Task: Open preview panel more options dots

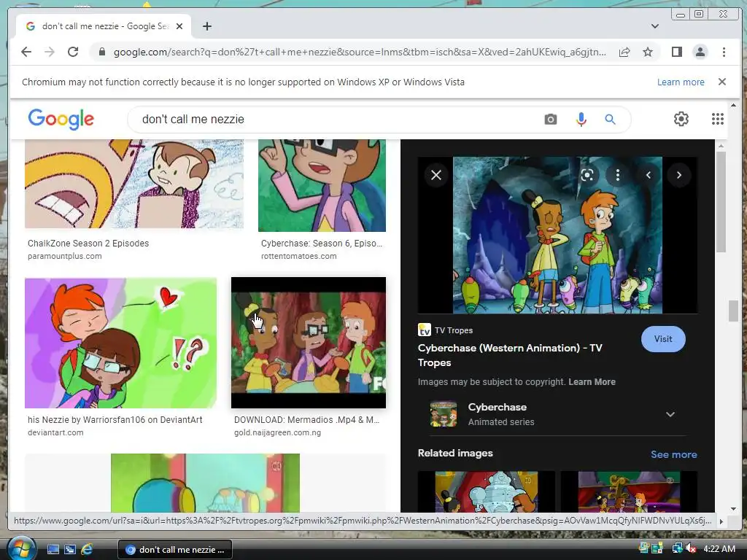Action: (x=617, y=175)
